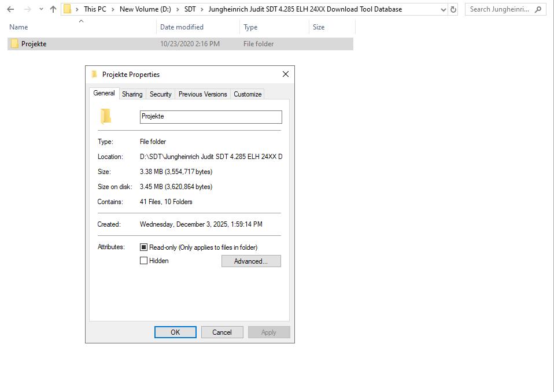Open the Customize tab
554x392 pixels.
click(248, 94)
